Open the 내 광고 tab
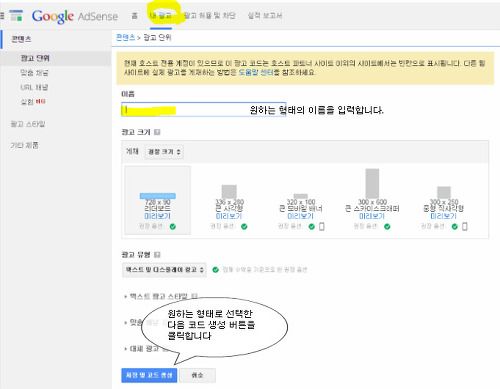This screenshot has width=500, height=389. [x=161, y=16]
